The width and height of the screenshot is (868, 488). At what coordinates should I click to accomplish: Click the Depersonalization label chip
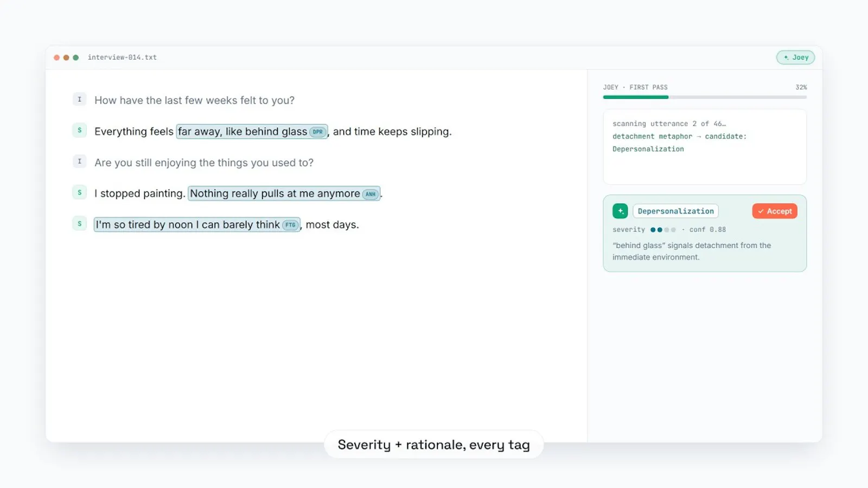[675, 211]
